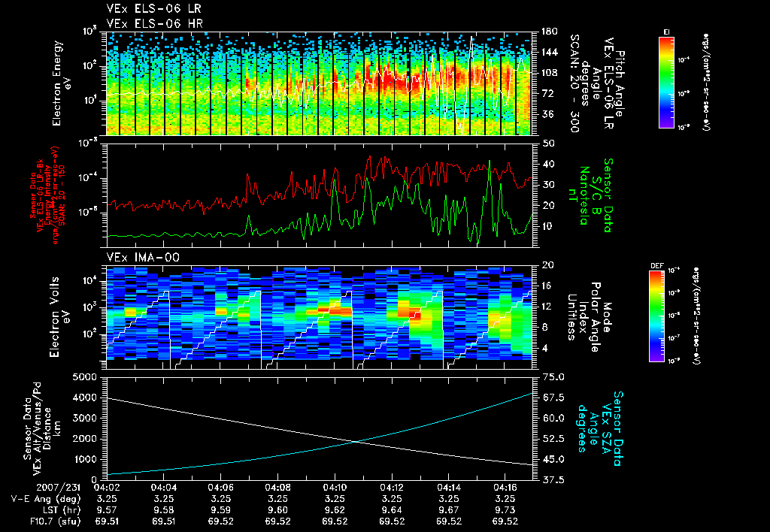Select the 'VEx IMA-00' panel title
The height and width of the screenshot is (532, 770).
pos(143,258)
